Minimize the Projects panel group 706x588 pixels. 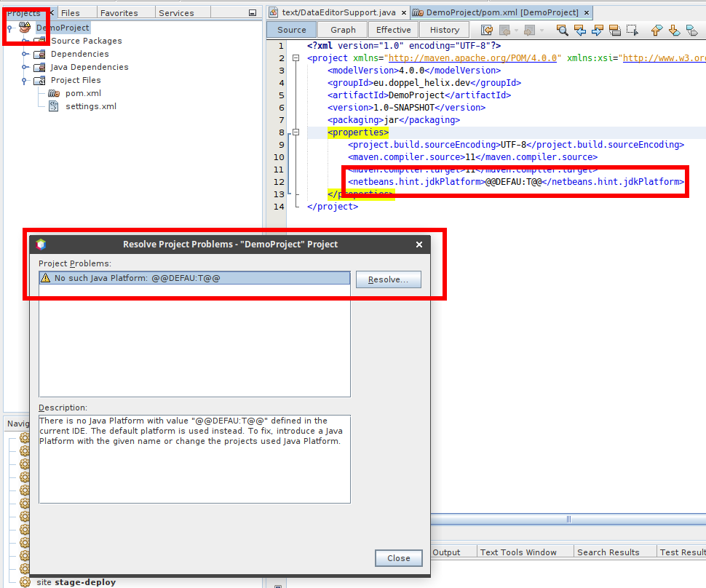(x=253, y=13)
